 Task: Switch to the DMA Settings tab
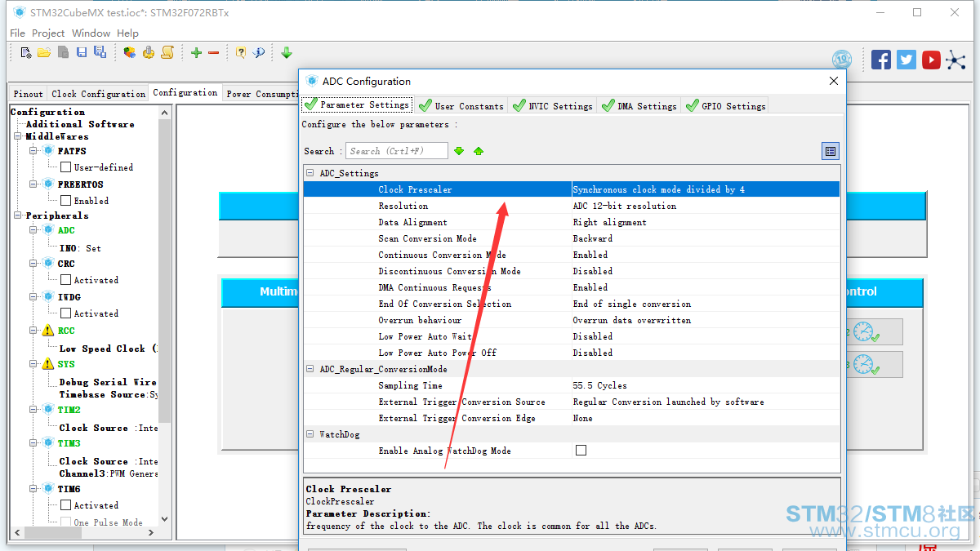638,106
